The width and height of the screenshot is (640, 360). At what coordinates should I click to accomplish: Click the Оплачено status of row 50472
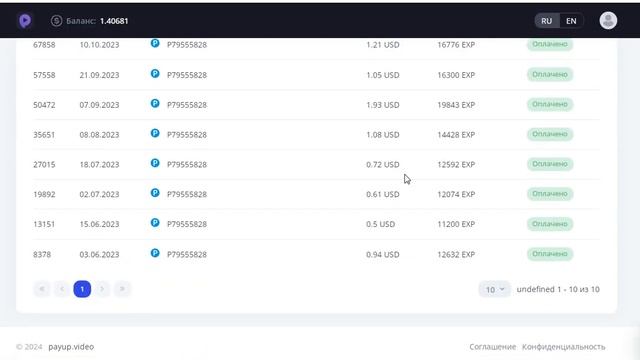pyautogui.click(x=550, y=104)
